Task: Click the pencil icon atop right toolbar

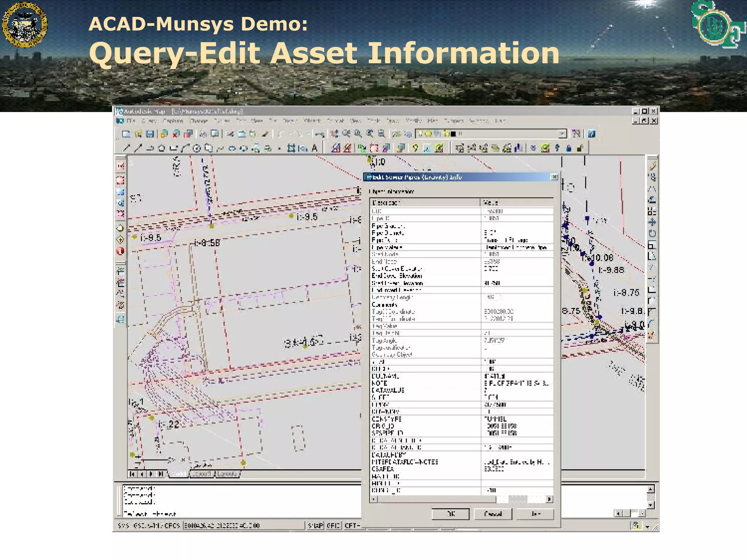Action: coord(652,166)
